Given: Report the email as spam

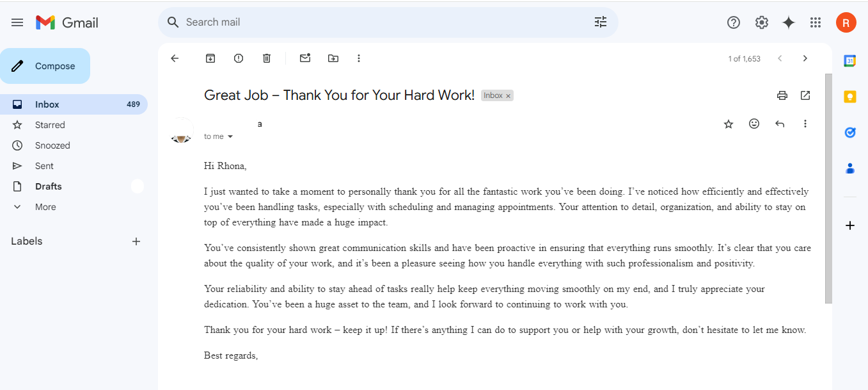Looking at the screenshot, I should click(239, 58).
